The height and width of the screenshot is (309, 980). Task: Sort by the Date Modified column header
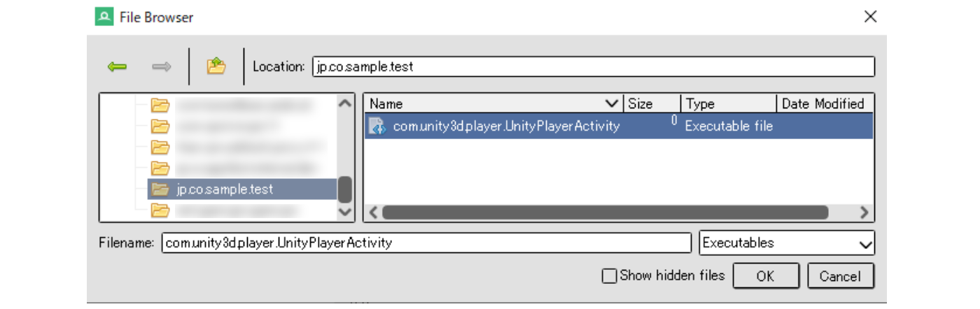tap(823, 104)
